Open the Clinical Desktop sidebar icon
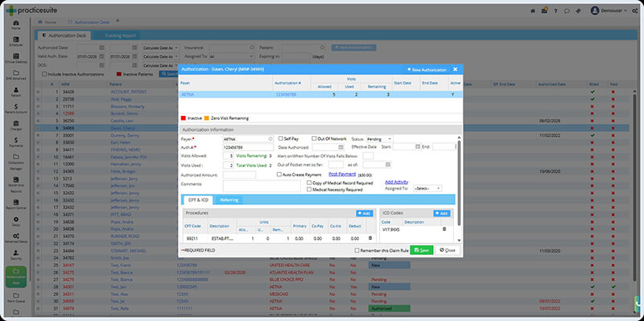This screenshot has height=321, width=644. [15, 58]
